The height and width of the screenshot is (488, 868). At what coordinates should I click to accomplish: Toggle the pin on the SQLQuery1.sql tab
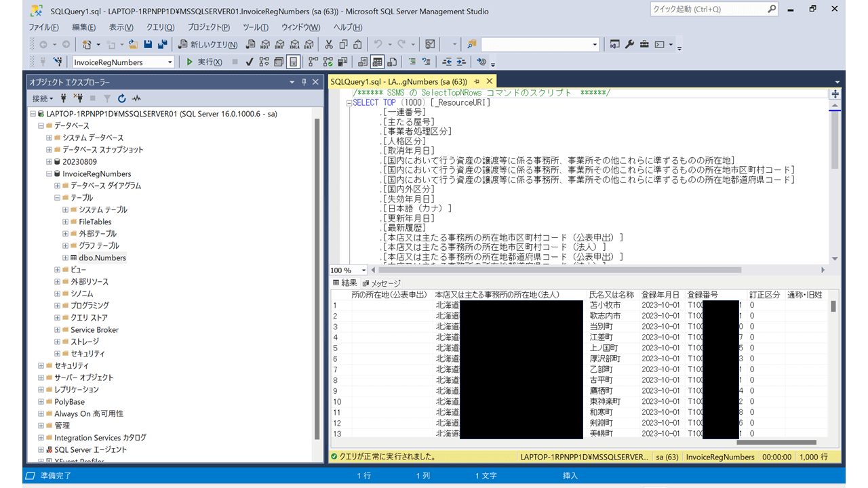tap(477, 82)
